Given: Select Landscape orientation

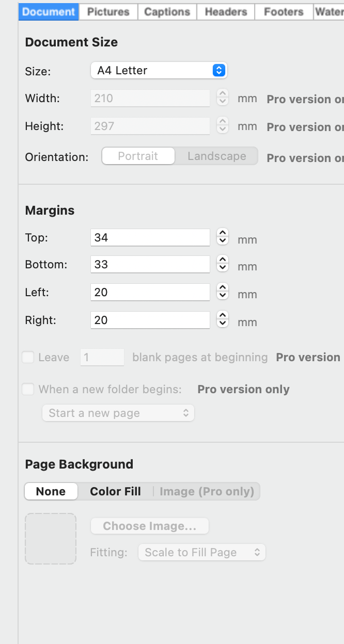Looking at the screenshot, I should 216,156.
